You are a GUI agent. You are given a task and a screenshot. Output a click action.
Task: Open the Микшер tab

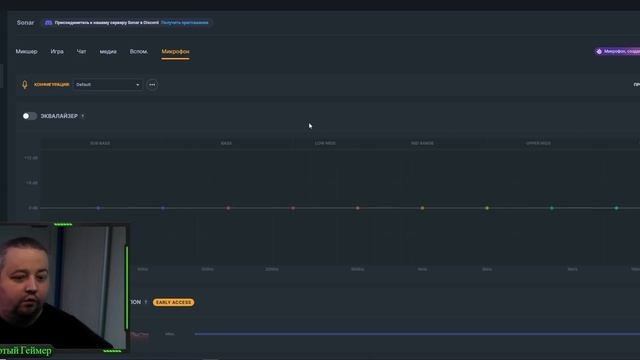[27, 51]
